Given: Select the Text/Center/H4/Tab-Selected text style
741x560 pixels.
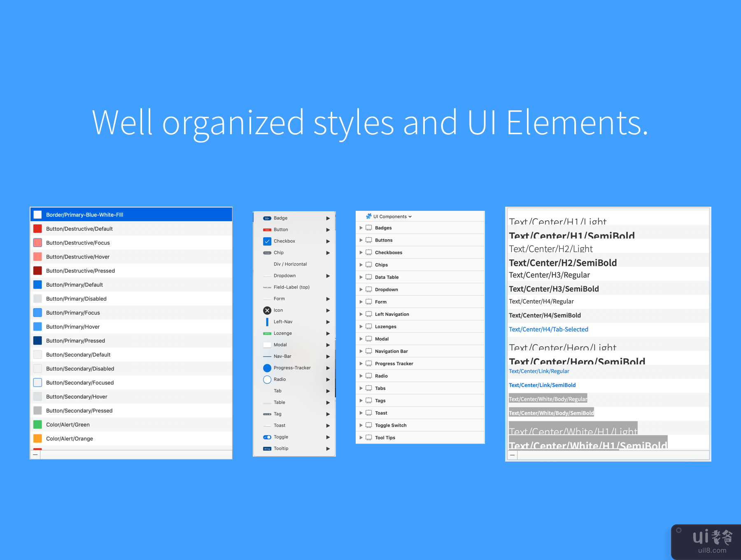Looking at the screenshot, I should pyautogui.click(x=548, y=329).
